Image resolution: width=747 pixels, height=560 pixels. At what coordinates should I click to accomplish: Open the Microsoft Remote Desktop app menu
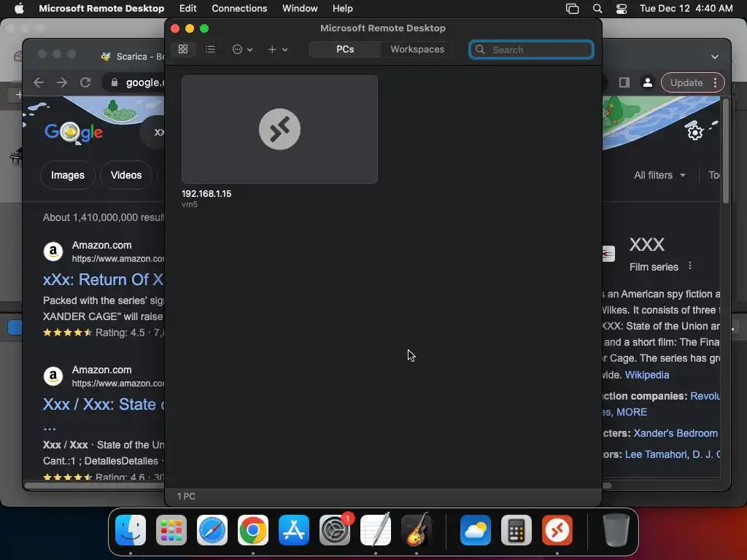point(101,8)
